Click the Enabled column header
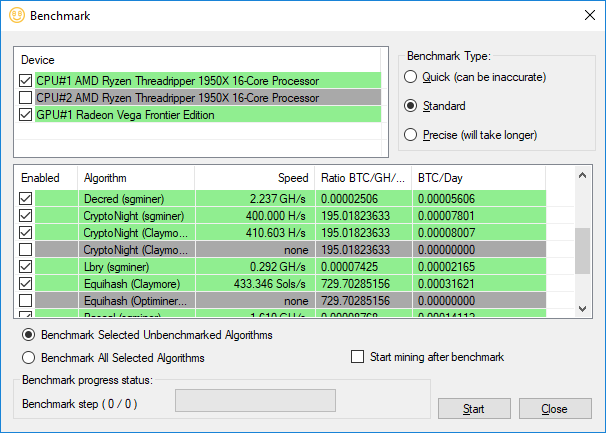This screenshot has height=433, width=606. [x=46, y=178]
